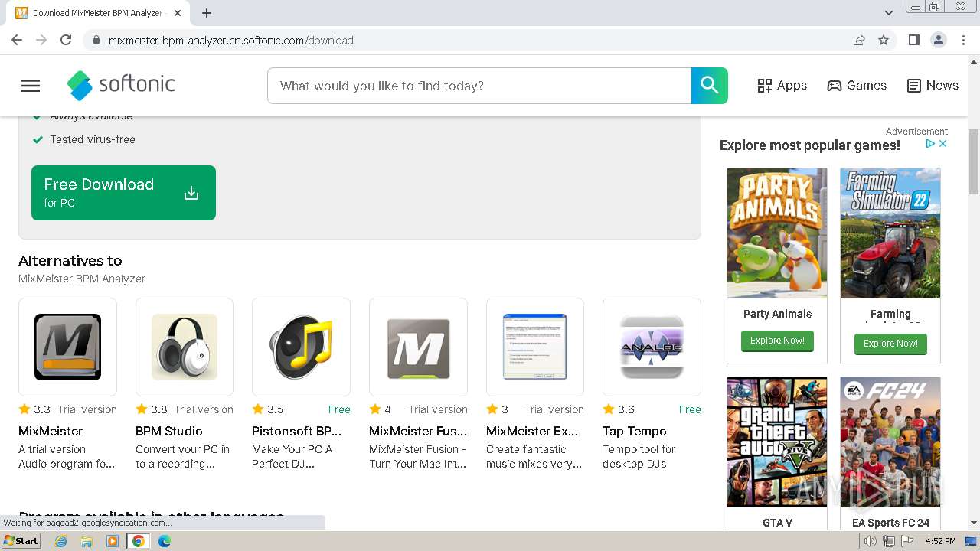Launch Microsoft Edge from taskbar

[x=165, y=541]
